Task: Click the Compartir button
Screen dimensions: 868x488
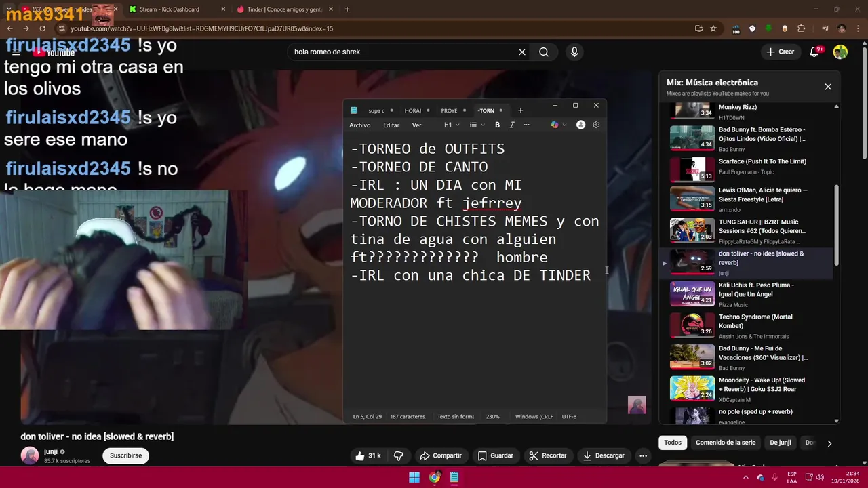Action: (x=441, y=455)
